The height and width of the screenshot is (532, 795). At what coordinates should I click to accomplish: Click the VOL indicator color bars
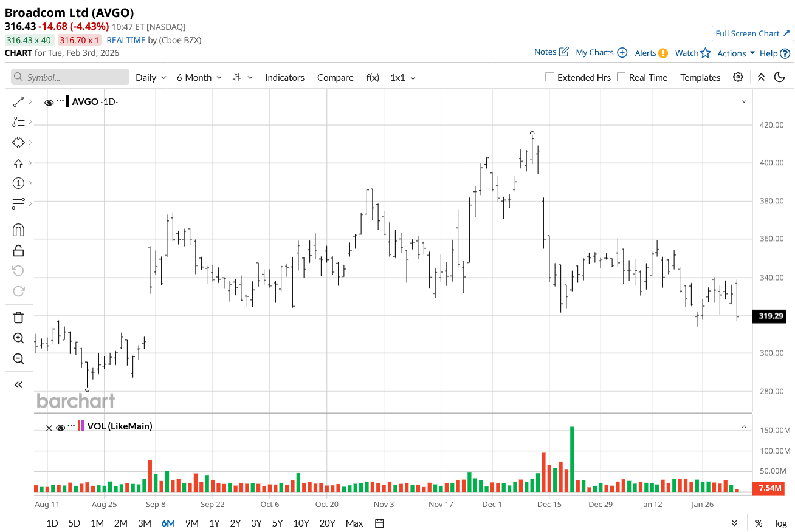point(81,426)
